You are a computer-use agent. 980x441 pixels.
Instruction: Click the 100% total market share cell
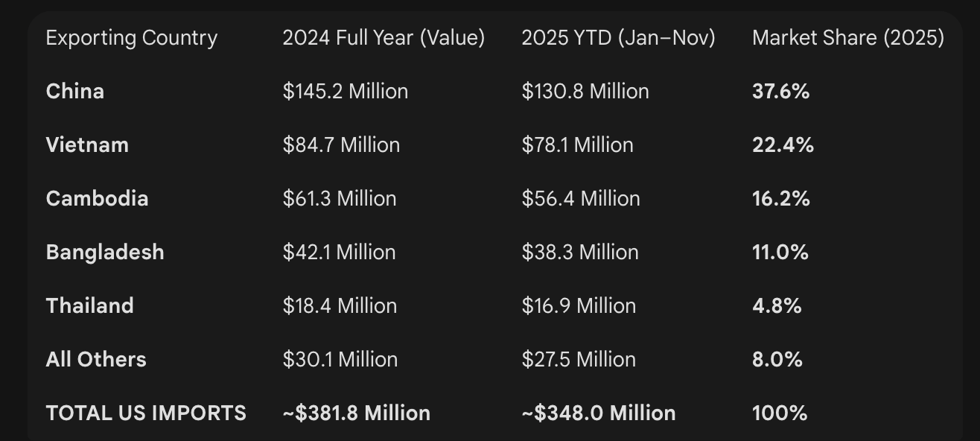pos(779,413)
